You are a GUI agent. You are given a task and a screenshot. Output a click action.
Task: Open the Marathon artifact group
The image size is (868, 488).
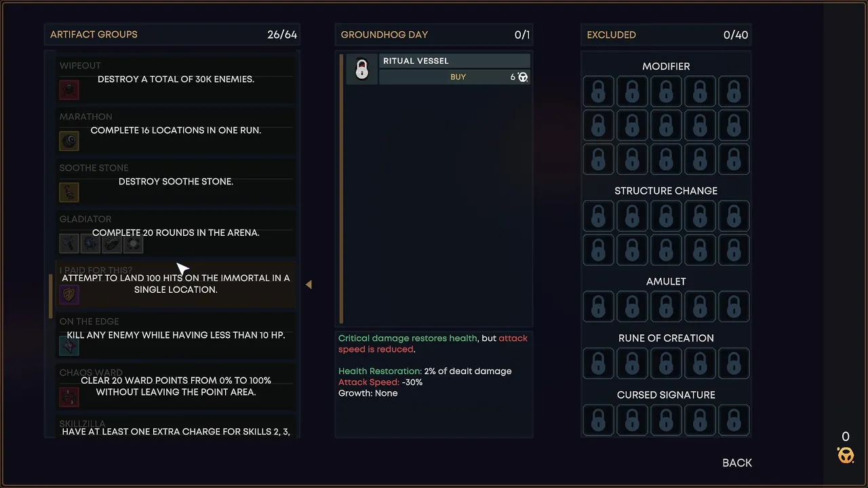[176, 129]
